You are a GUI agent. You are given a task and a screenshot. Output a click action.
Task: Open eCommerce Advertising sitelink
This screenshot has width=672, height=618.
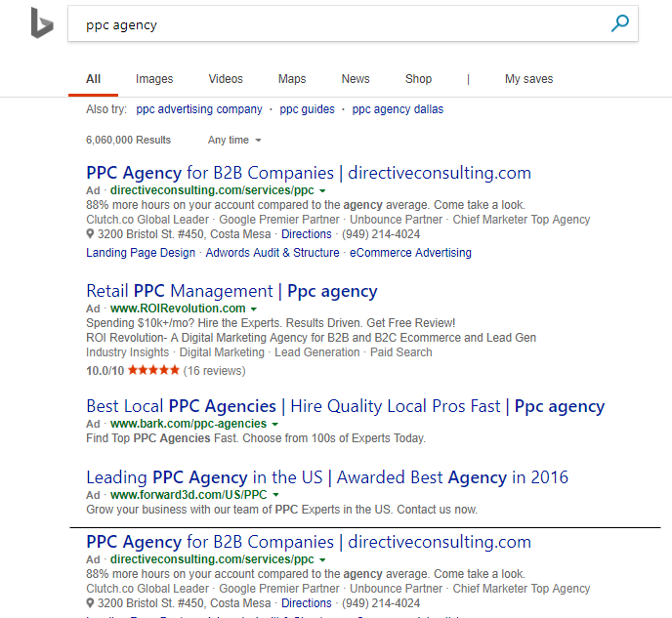point(410,253)
